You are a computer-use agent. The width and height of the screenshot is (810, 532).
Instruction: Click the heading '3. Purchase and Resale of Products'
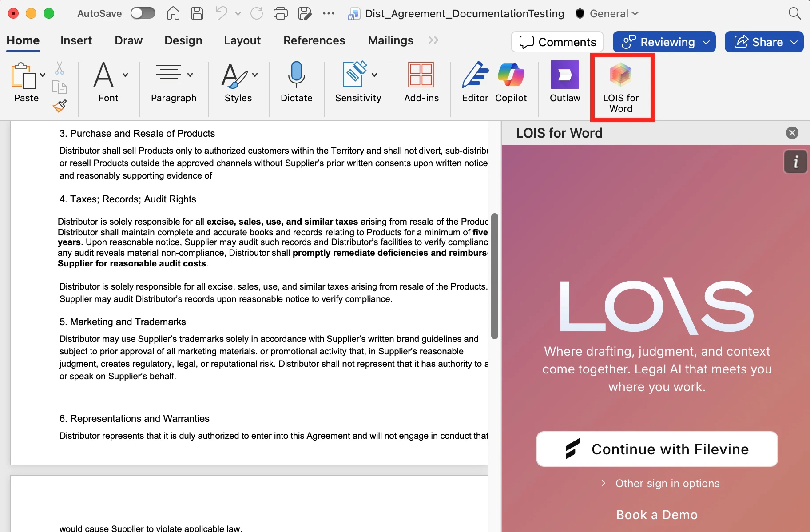coord(137,133)
